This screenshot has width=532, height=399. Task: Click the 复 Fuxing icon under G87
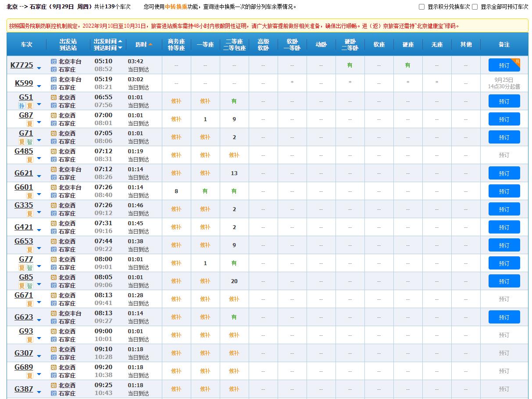click(x=30, y=123)
